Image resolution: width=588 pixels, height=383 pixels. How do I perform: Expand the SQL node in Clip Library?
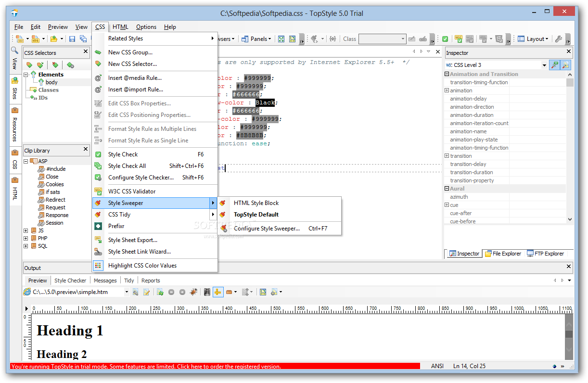[x=26, y=246]
